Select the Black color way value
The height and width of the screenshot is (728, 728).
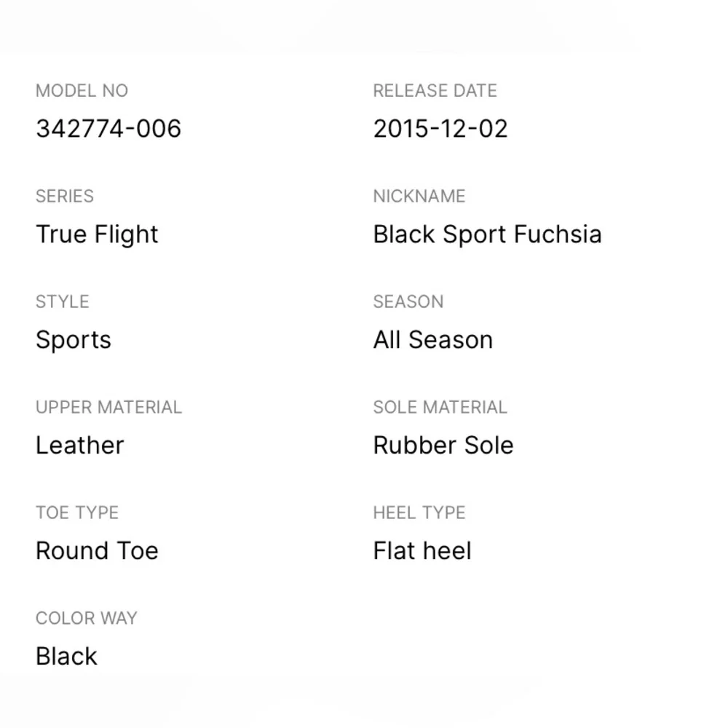tap(66, 657)
